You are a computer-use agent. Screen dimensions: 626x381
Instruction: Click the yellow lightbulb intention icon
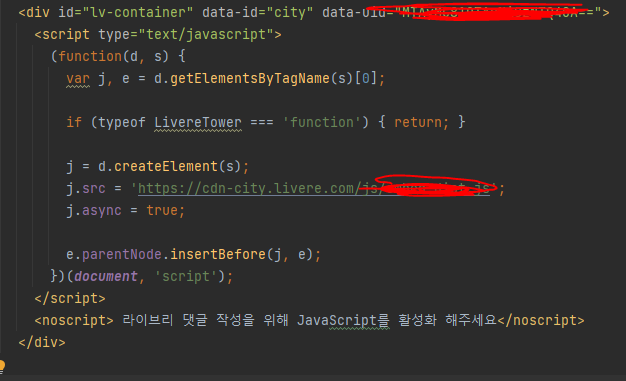[2, 367]
